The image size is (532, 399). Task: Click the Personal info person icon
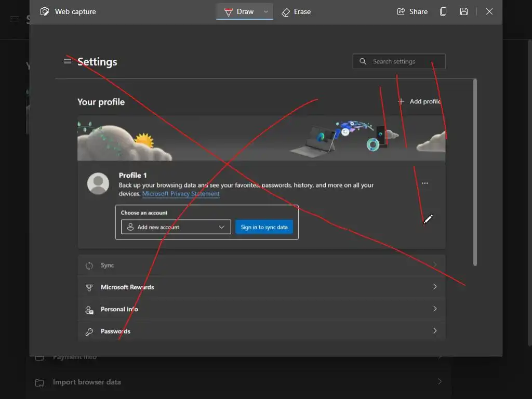(x=89, y=310)
